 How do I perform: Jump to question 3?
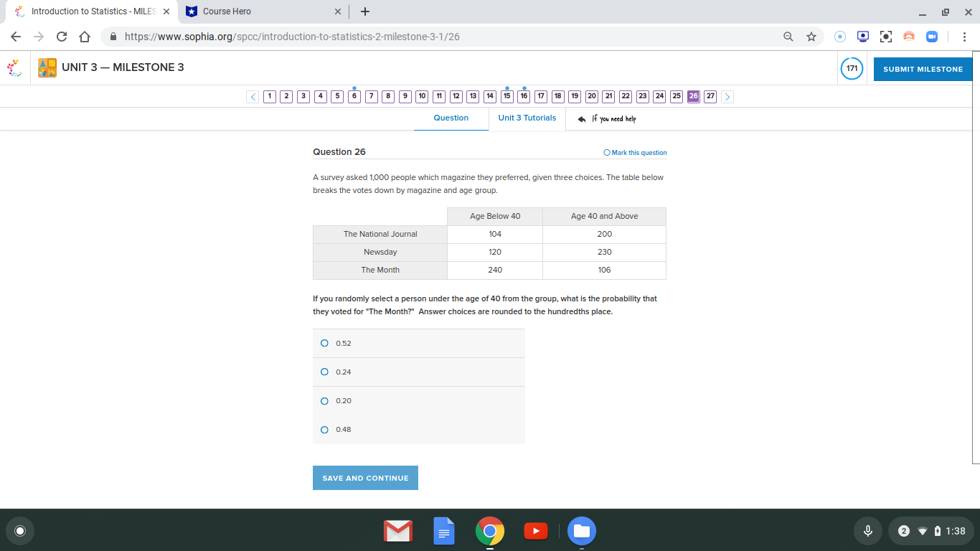pyautogui.click(x=303, y=96)
